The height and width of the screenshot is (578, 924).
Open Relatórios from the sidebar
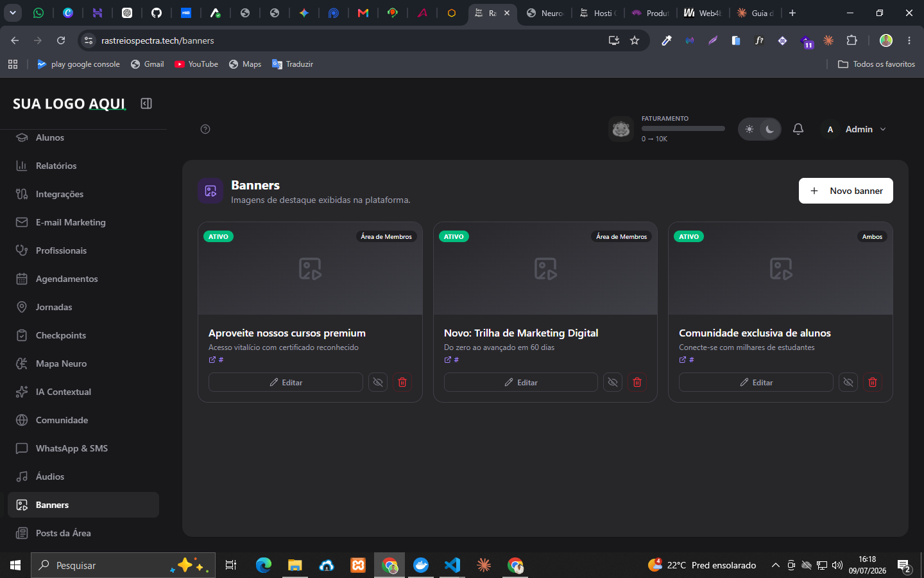click(x=83, y=166)
